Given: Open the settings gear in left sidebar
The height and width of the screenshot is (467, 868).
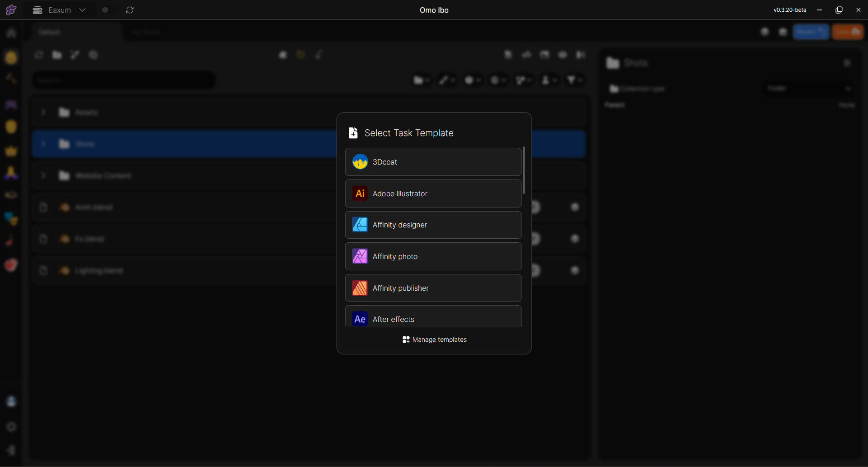Looking at the screenshot, I should coord(11,427).
